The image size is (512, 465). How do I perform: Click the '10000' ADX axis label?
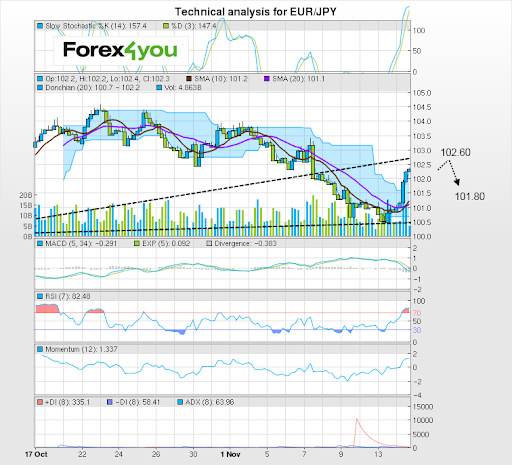pos(423,421)
